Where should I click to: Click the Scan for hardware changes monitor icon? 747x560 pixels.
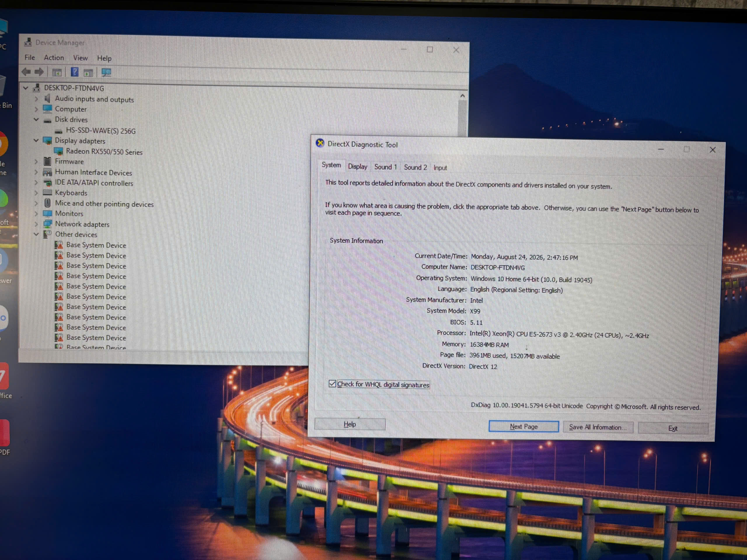click(107, 73)
